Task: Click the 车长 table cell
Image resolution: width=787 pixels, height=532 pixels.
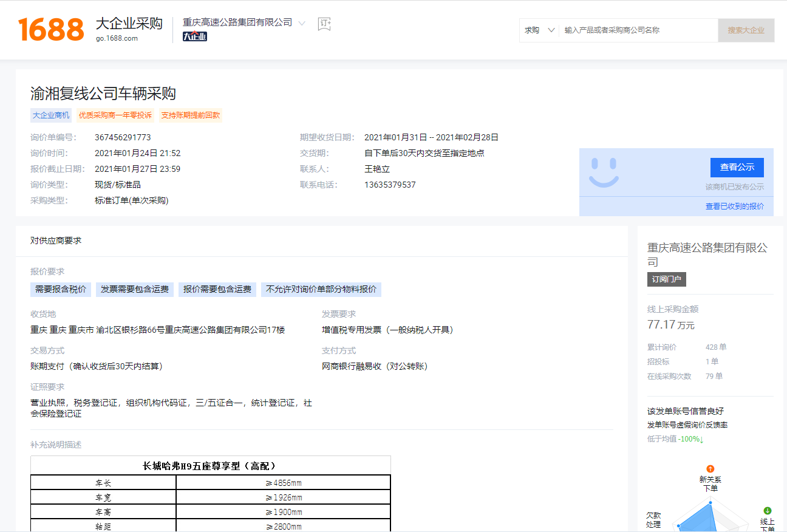Action: [x=103, y=483]
